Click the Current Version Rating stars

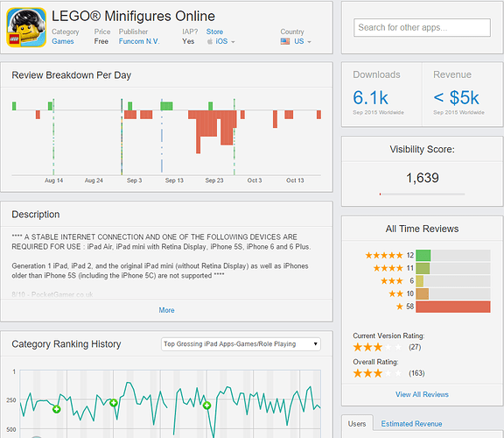pyautogui.click(x=377, y=347)
